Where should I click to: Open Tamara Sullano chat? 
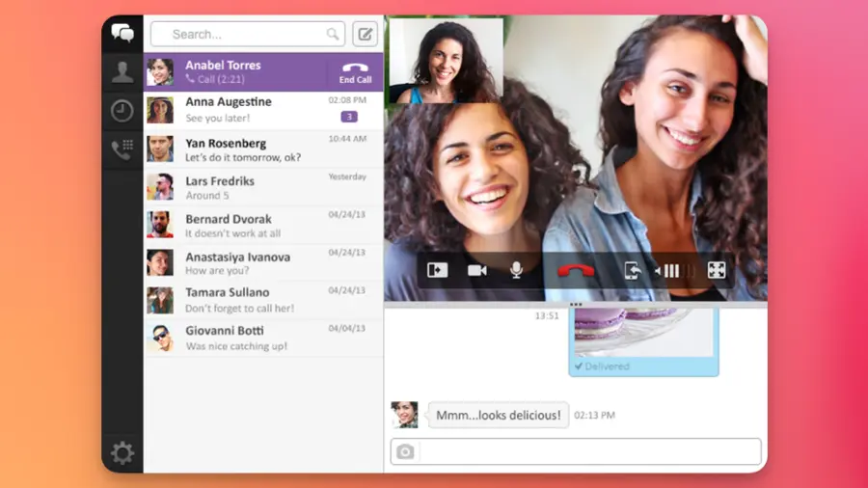(263, 300)
